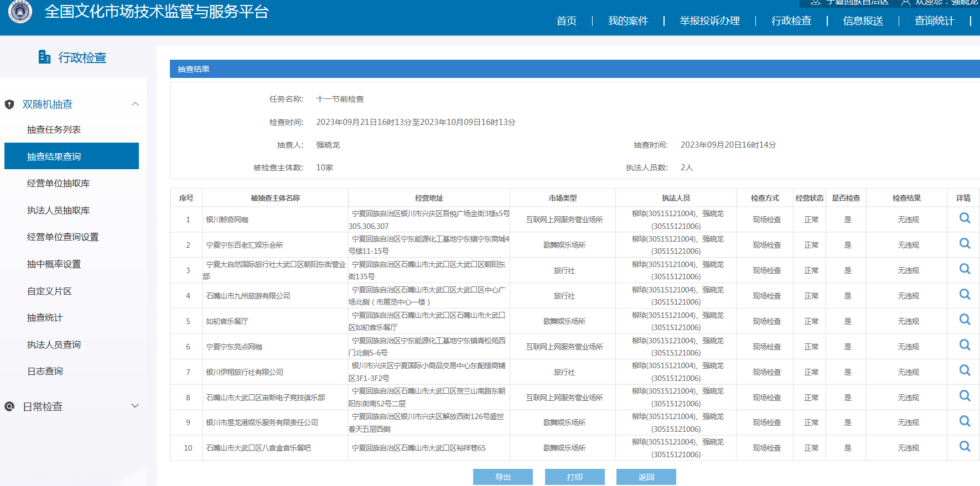The width and height of the screenshot is (980, 486).
Task: Click the task name value 十一节前检查
Action: pos(340,99)
